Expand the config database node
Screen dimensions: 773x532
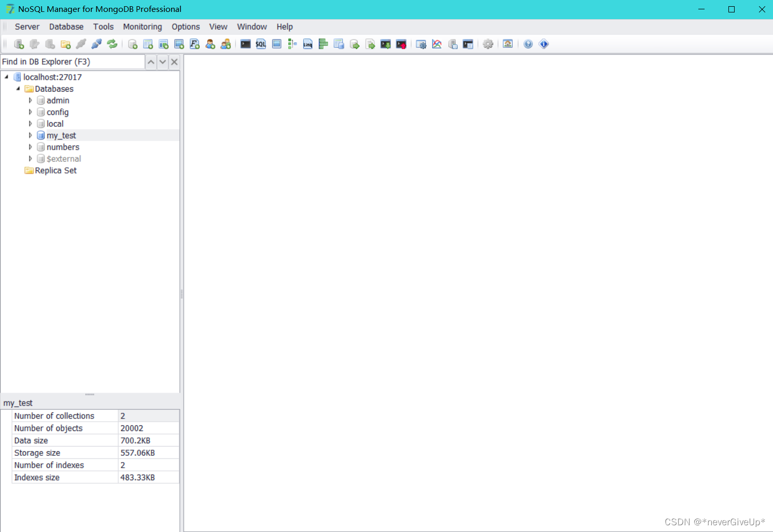pos(30,112)
